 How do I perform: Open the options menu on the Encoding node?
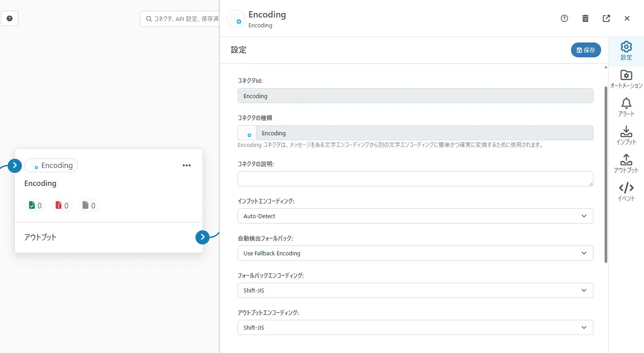[x=187, y=165]
